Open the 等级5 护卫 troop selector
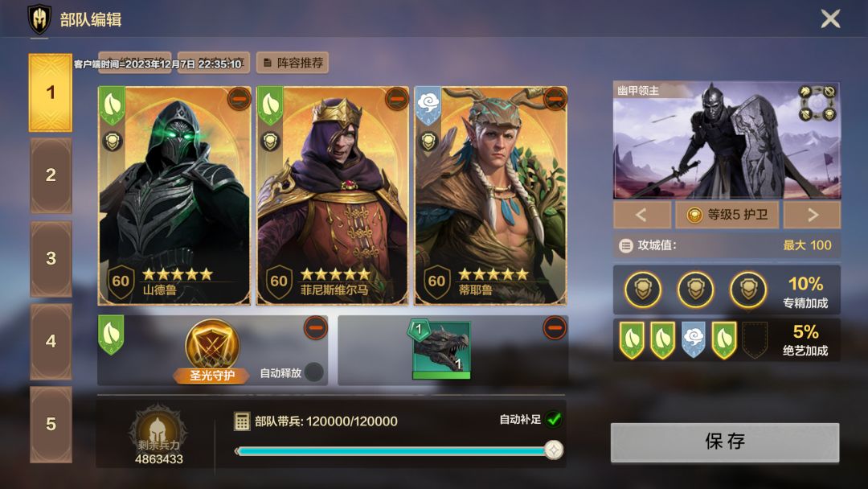Screen dimensions: 868x489 [x=727, y=215]
